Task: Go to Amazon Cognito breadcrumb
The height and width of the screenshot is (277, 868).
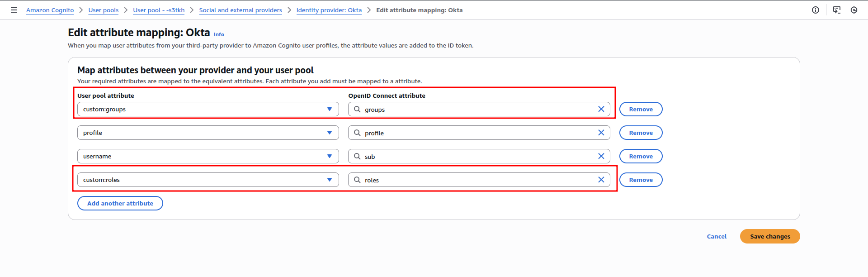Action: point(50,10)
